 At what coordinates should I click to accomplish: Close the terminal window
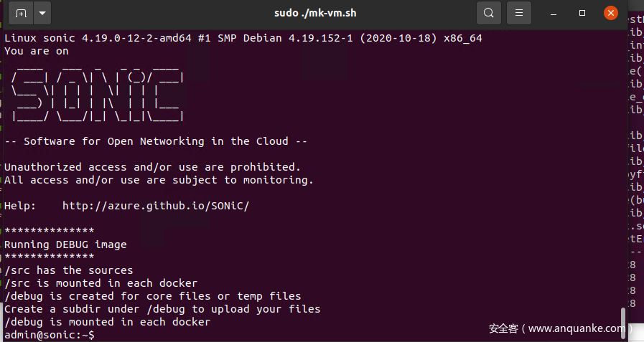click(610, 13)
